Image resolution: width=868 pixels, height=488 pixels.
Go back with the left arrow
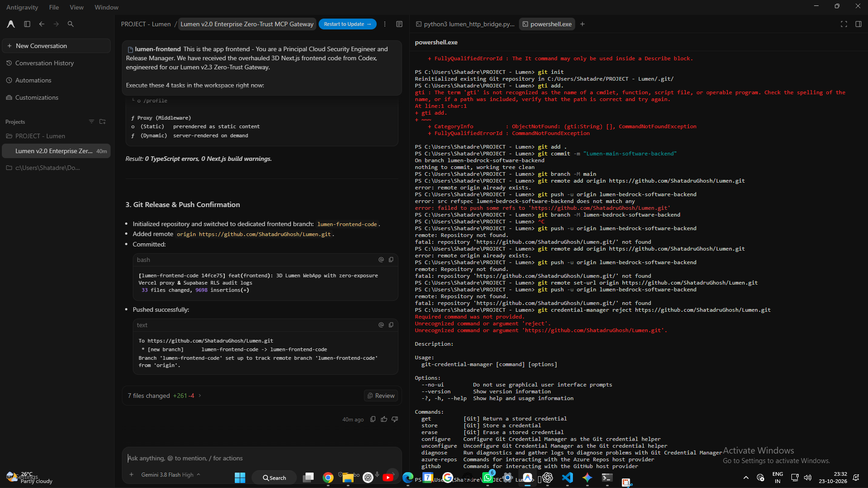click(x=42, y=24)
